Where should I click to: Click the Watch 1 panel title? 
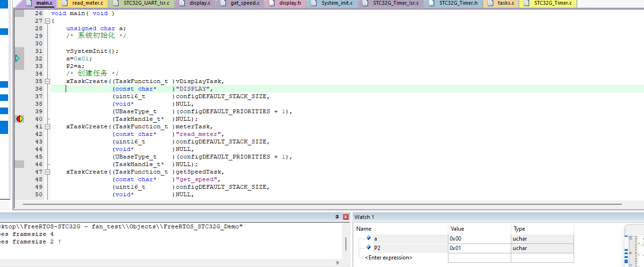[x=364, y=217]
